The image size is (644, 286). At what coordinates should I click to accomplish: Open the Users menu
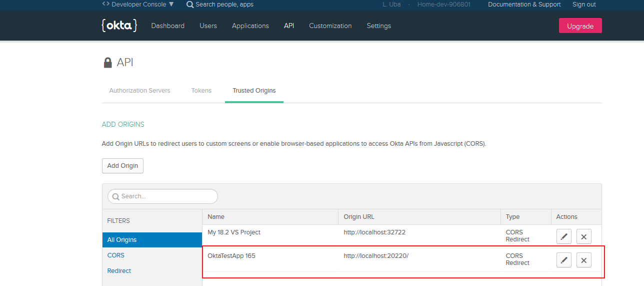pos(208,26)
